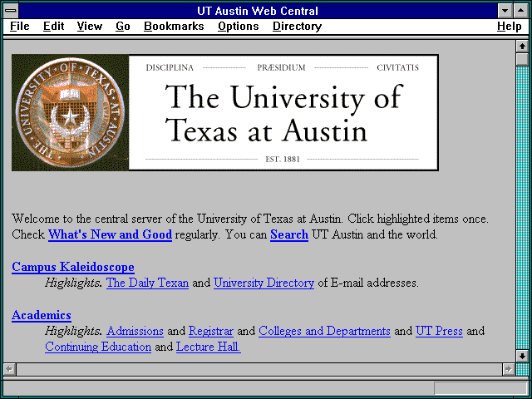Open the Help menu
532x399 pixels.
510,26
